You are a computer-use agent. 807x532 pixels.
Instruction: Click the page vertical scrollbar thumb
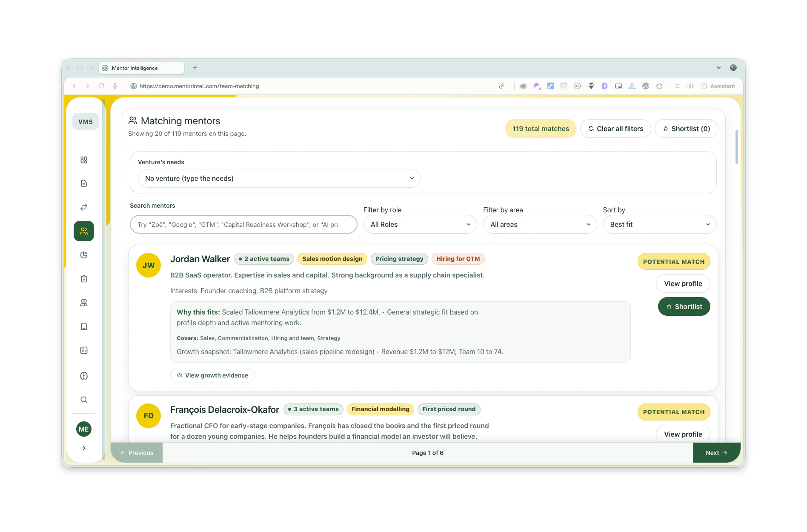[x=737, y=146]
